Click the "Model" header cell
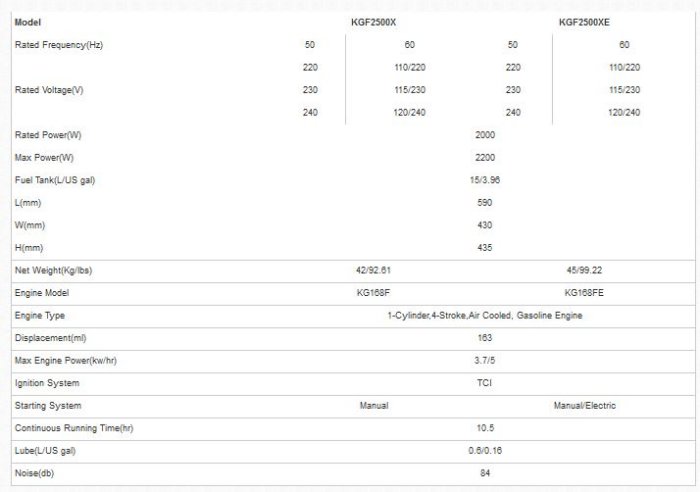This screenshot has height=492, width=700. (28, 21)
